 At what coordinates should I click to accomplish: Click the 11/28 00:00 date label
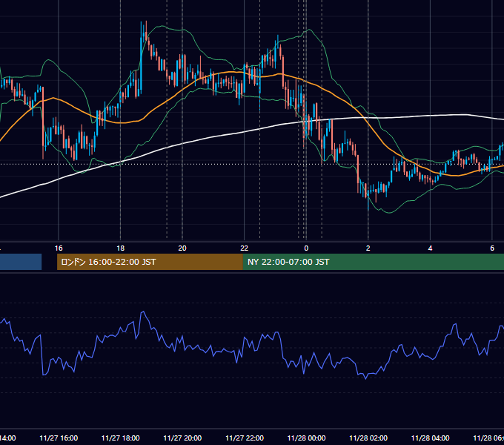[306, 438]
